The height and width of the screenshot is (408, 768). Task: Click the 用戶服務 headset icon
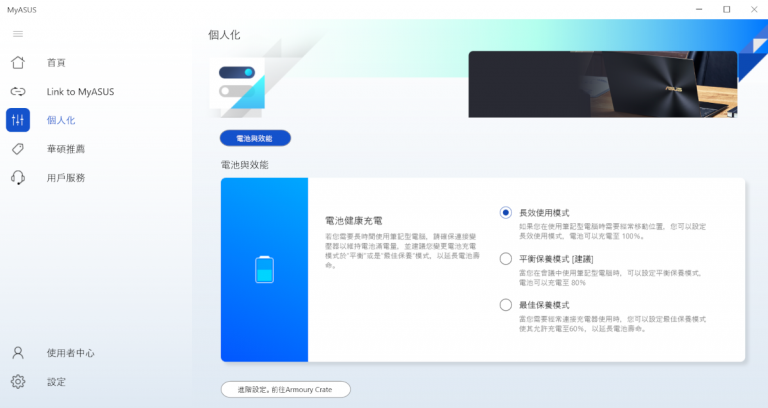click(18, 177)
